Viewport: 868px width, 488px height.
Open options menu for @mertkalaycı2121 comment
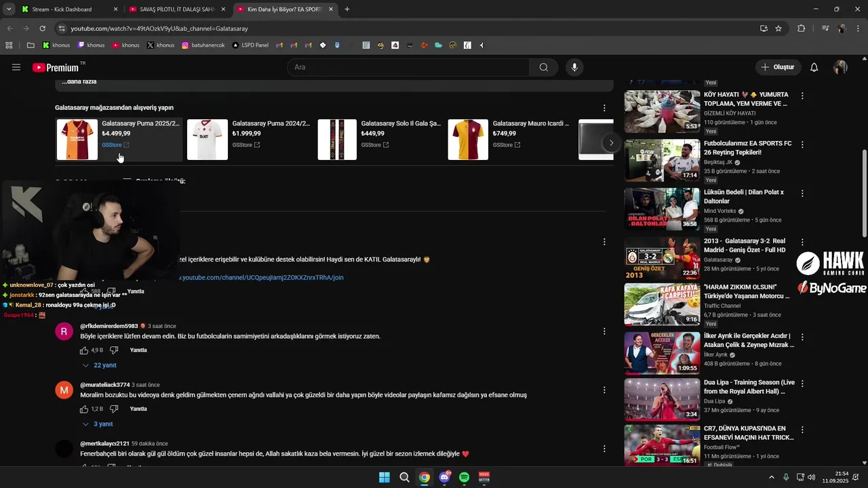604,448
